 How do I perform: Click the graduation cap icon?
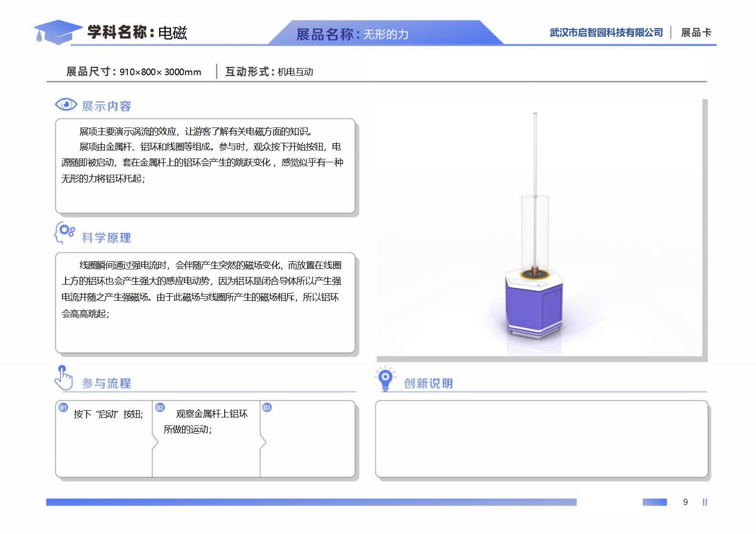click(x=58, y=32)
